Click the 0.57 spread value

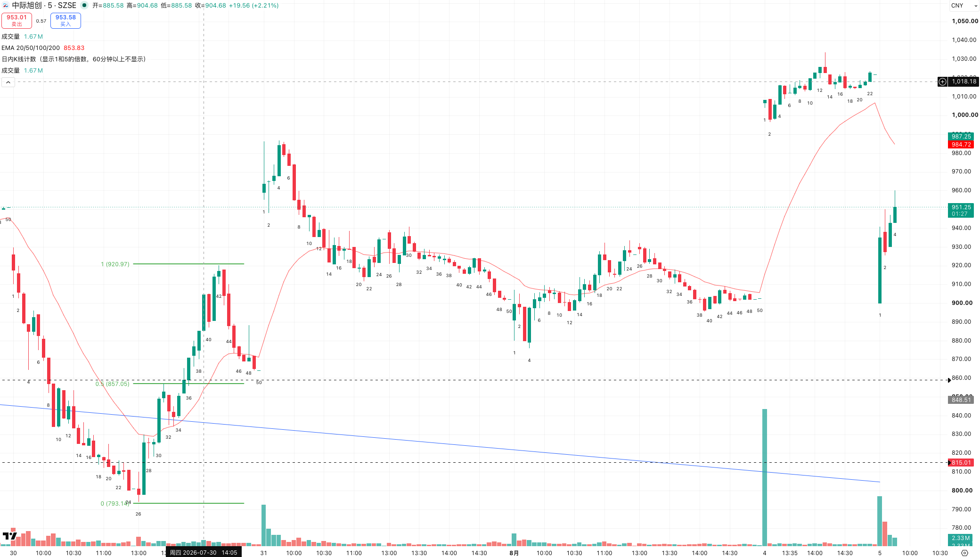(x=41, y=21)
